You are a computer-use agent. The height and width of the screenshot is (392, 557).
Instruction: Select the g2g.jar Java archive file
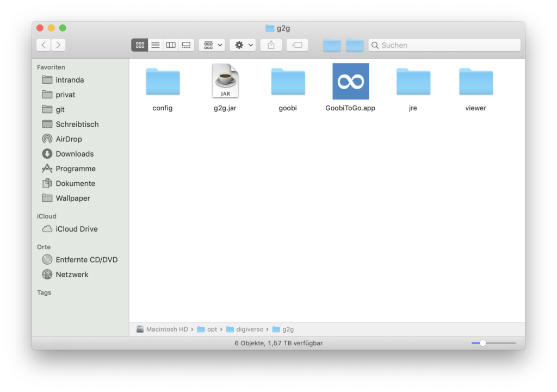[x=225, y=81]
